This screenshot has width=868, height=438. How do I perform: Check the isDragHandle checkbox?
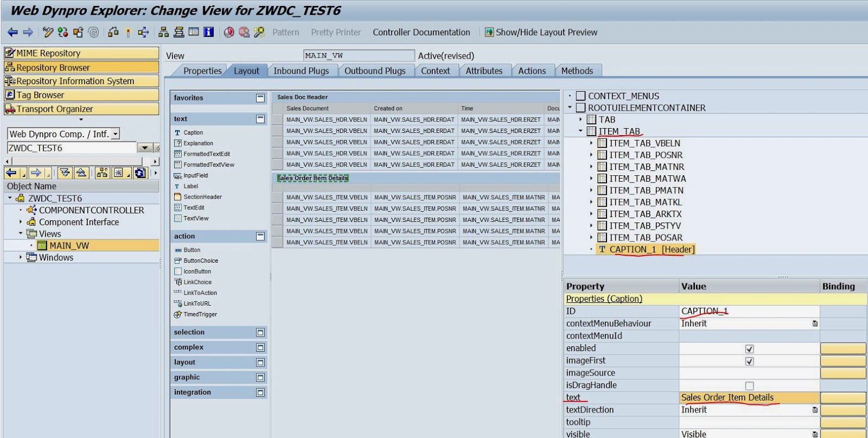pyautogui.click(x=749, y=386)
